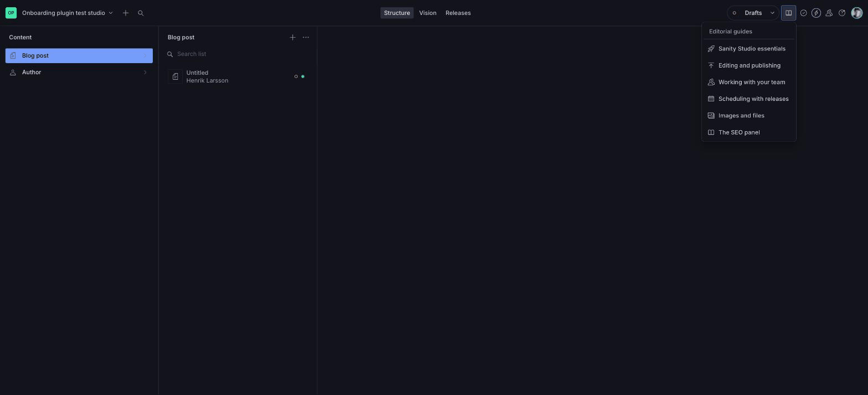The width and height of the screenshot is (868, 395).
Task: Click the Editorial guides menu header
Action: click(731, 32)
